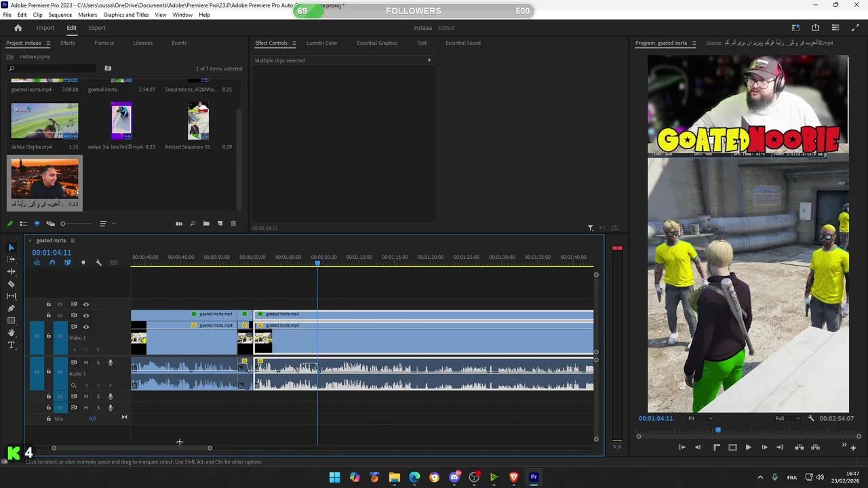The image size is (868, 488).
Task: Open playback resolution Full dropdown
Action: [x=788, y=418]
